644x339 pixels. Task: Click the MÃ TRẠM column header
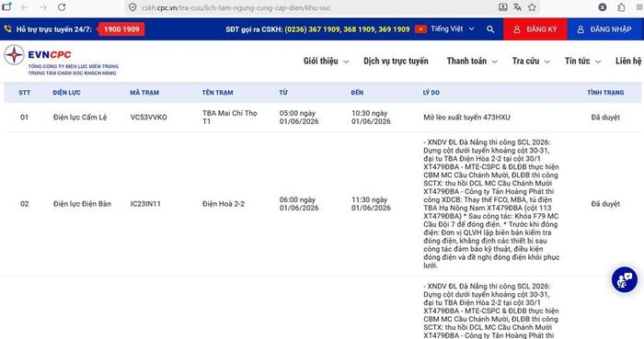coord(144,93)
